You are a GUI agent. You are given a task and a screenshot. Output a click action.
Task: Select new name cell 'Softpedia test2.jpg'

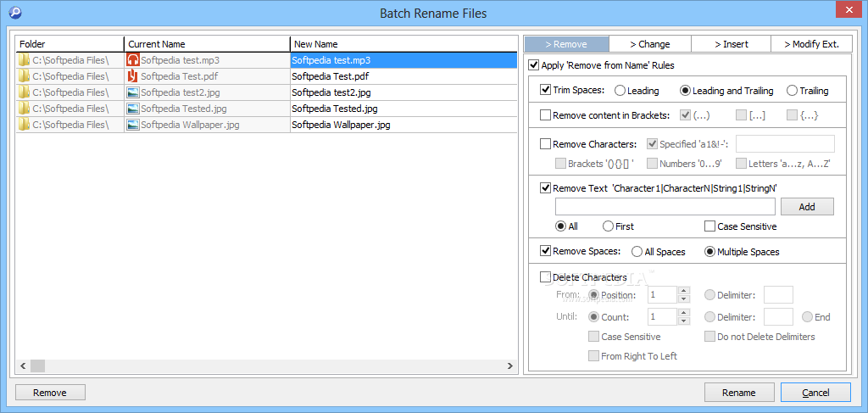tap(403, 92)
